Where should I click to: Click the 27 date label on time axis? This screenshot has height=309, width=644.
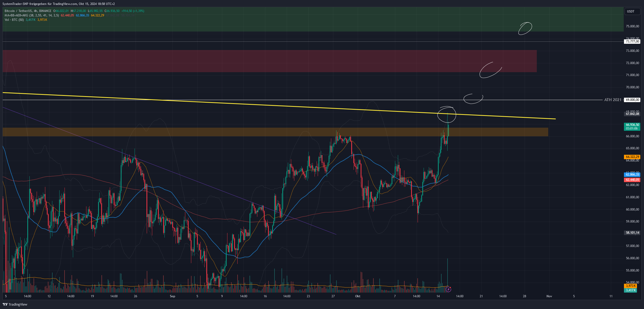333,296
